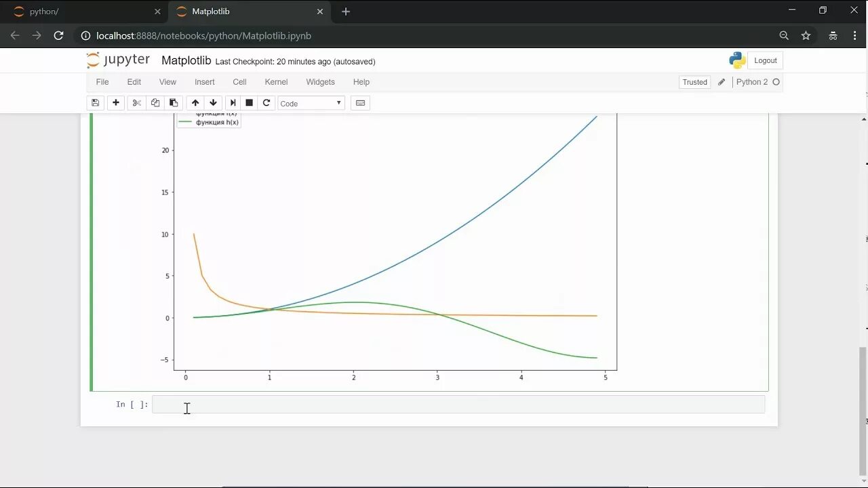Reload the browser page
This screenshot has height=488, width=868.
[x=58, y=35]
